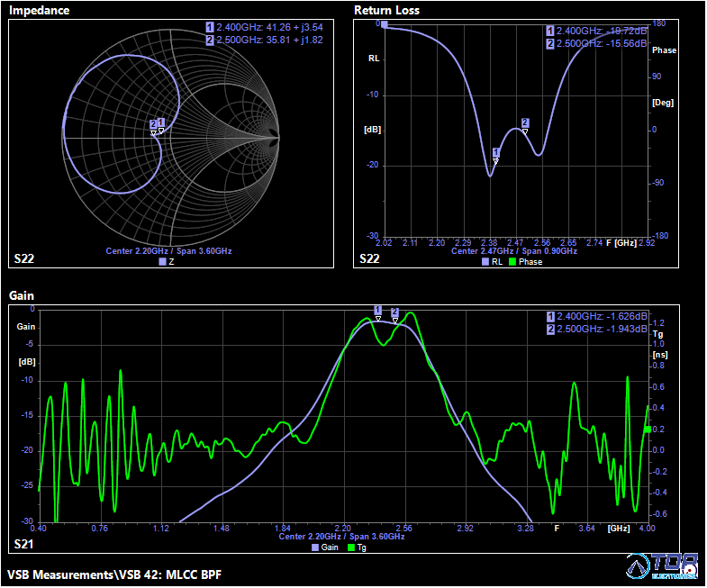Click marker 2 on the Gain plot
This screenshot has width=707, height=588.
(x=394, y=312)
